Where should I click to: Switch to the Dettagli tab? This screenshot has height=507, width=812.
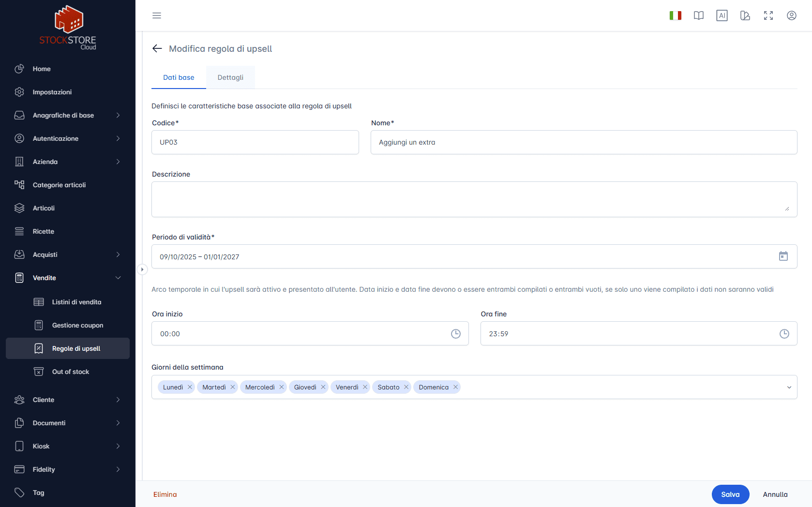[230, 77]
